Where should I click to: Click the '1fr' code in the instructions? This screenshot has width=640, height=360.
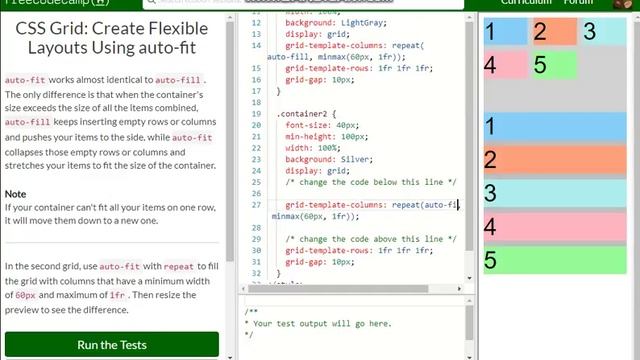tap(117, 295)
